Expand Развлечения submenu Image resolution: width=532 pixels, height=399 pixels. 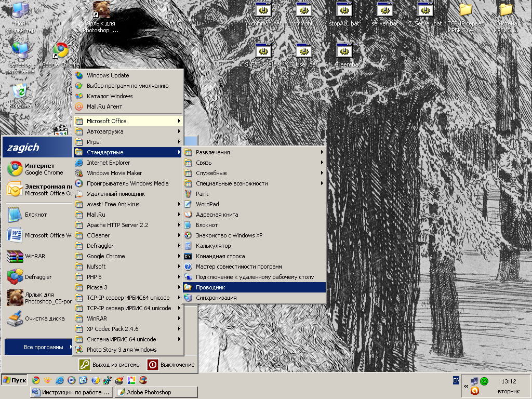254,152
